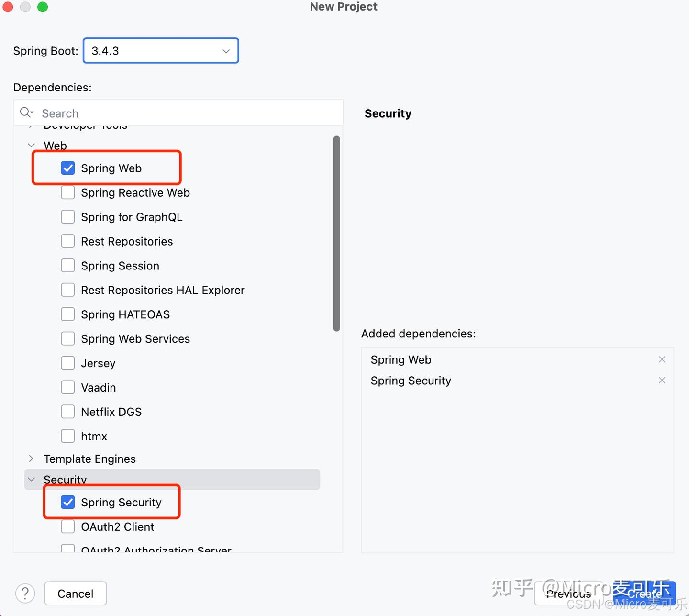Image resolution: width=689 pixels, height=616 pixels.
Task: Click the search magnifier icon
Action: click(x=26, y=112)
